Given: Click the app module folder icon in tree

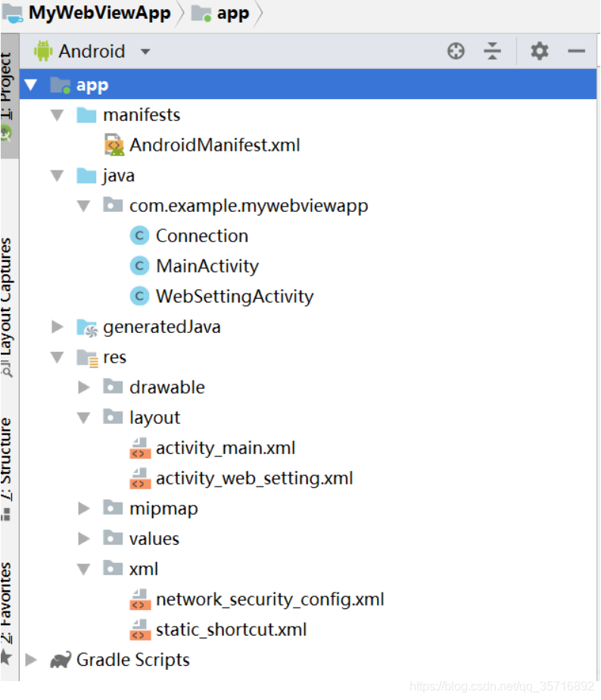Looking at the screenshot, I should point(60,84).
